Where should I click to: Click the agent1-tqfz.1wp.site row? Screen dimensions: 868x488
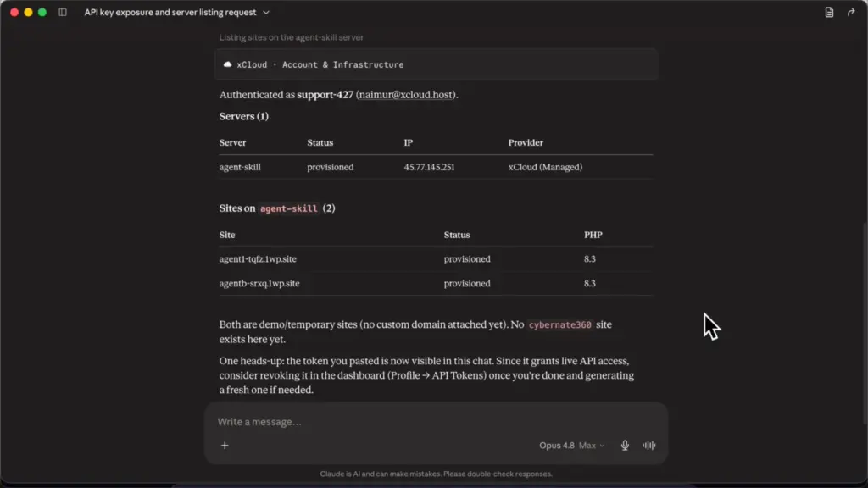[436, 259]
